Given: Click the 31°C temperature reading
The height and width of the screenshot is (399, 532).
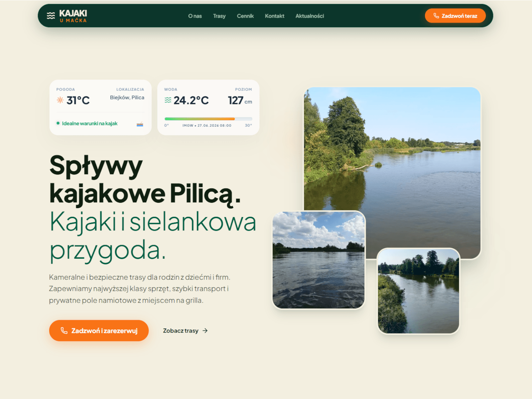Looking at the screenshot, I should (x=78, y=100).
